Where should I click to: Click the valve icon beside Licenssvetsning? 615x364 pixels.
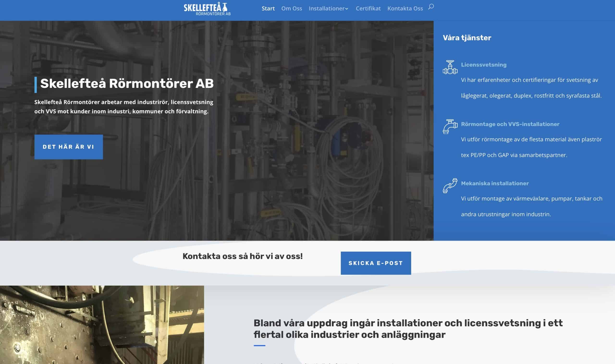(450, 67)
